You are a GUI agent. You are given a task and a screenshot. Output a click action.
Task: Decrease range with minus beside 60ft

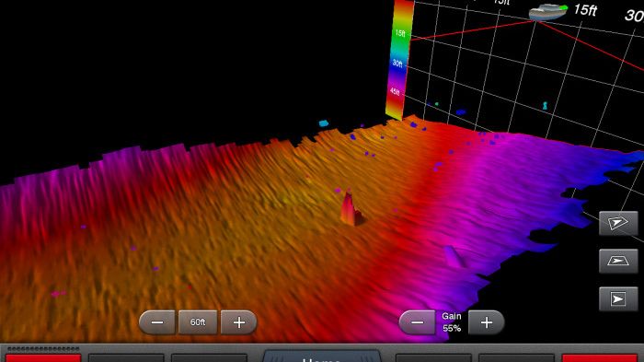(157, 322)
